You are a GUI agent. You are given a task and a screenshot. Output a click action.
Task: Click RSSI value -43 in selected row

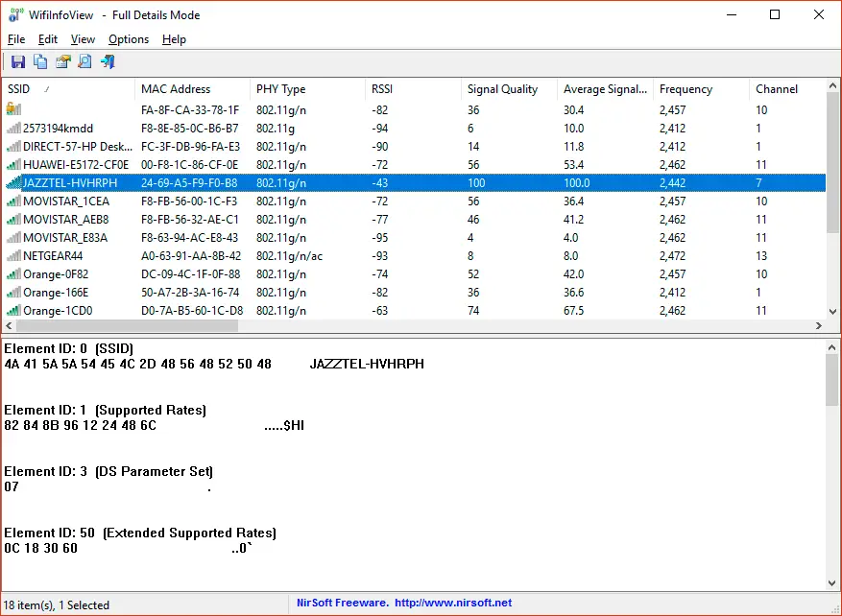click(x=379, y=183)
